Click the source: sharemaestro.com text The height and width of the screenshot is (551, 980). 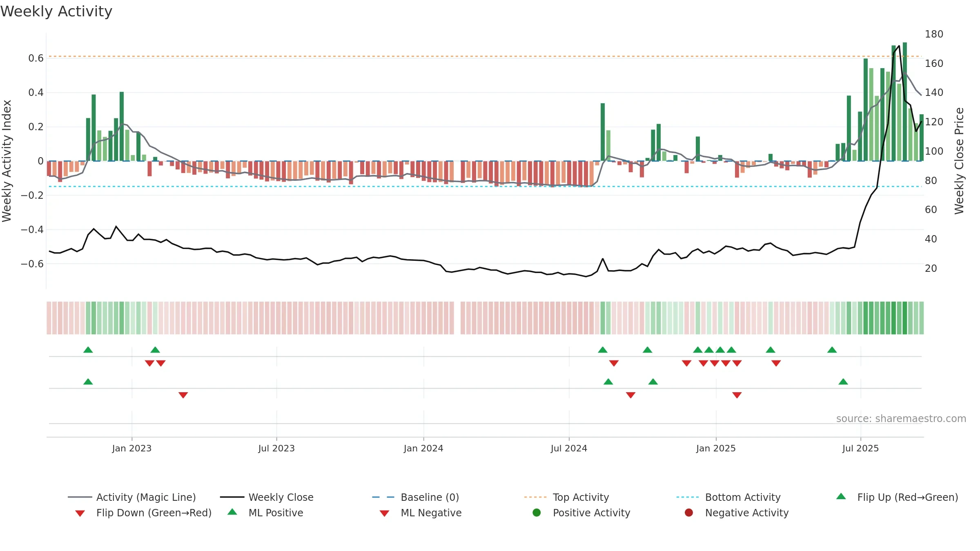click(x=901, y=419)
